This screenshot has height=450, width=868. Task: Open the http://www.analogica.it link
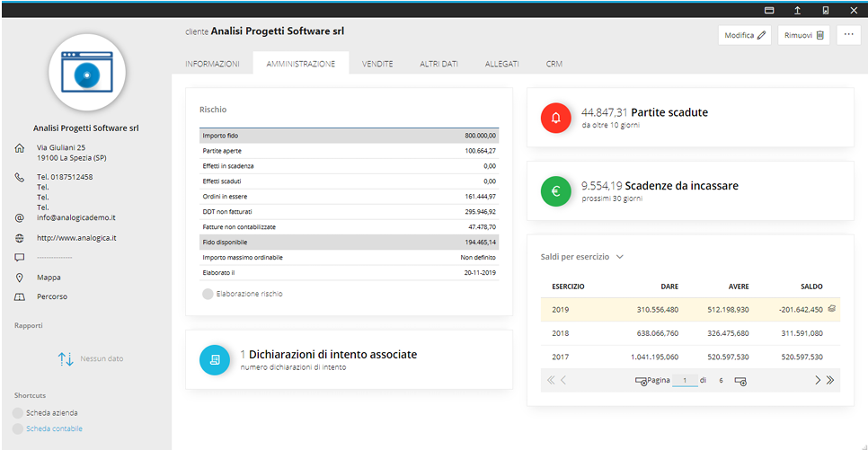[76, 238]
